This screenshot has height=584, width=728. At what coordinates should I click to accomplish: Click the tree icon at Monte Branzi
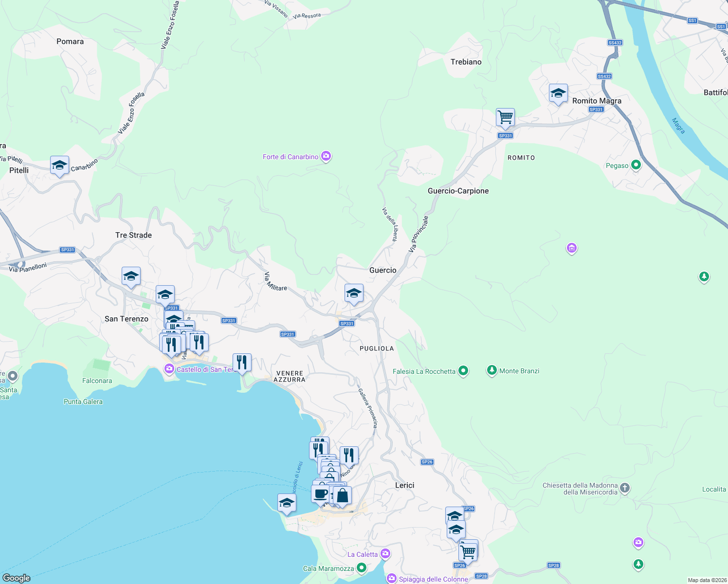[x=491, y=370]
